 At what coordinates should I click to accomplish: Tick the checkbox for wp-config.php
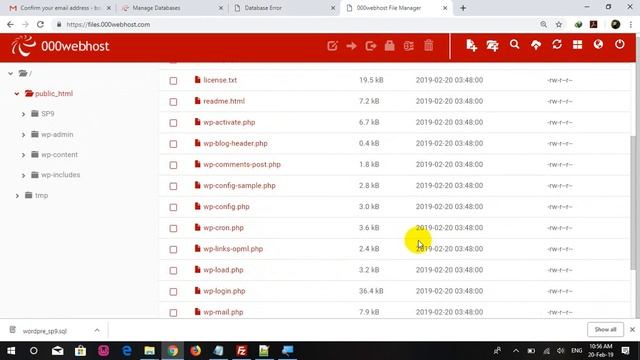tap(173, 207)
